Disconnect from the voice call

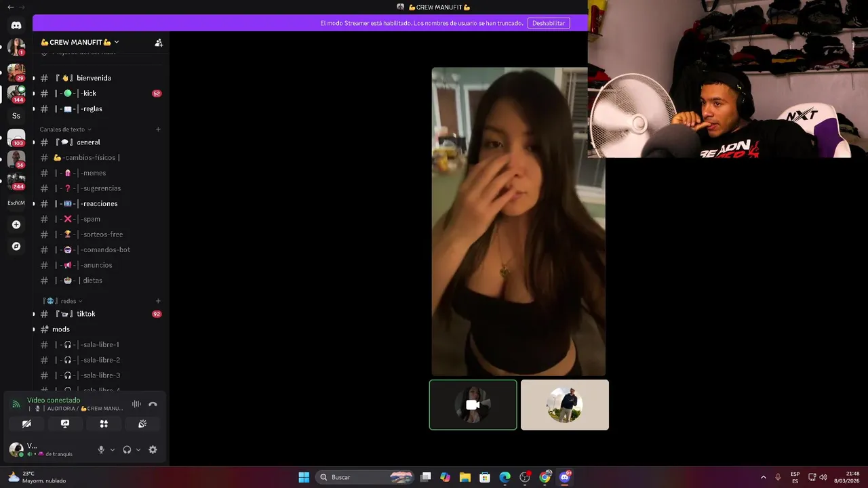[153, 404]
